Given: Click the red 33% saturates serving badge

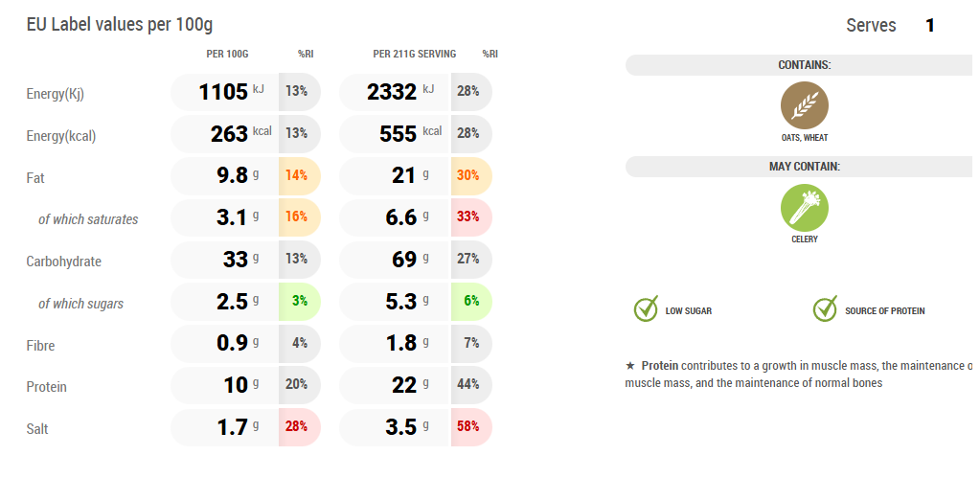Looking at the screenshot, I should point(468,216).
